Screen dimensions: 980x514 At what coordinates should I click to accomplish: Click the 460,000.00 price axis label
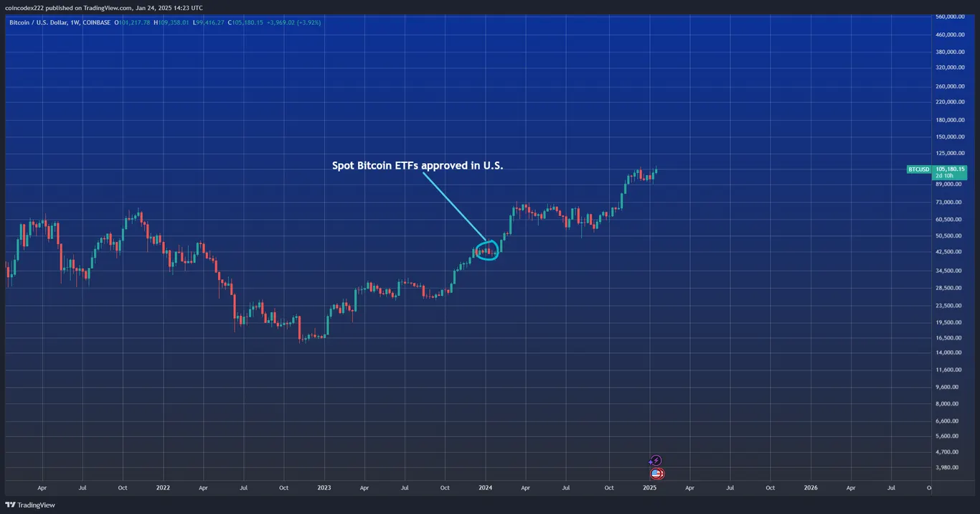(x=951, y=34)
